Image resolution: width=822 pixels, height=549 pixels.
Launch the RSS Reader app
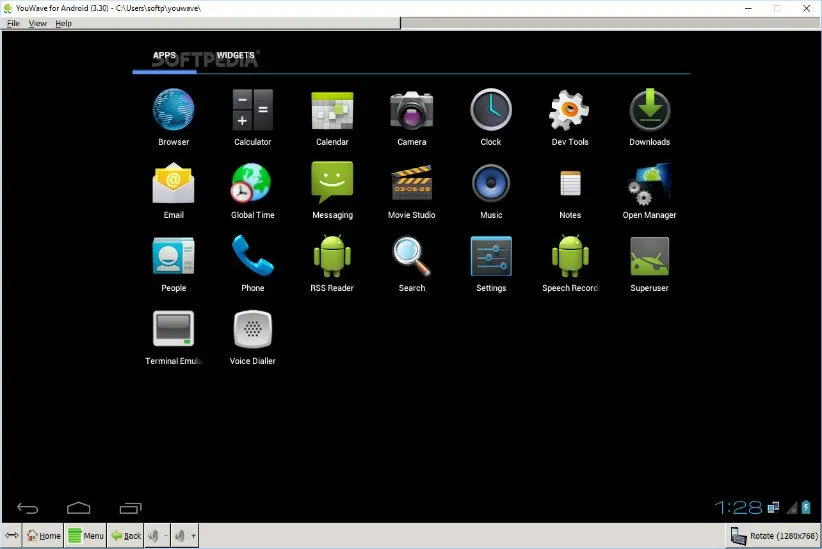332,257
